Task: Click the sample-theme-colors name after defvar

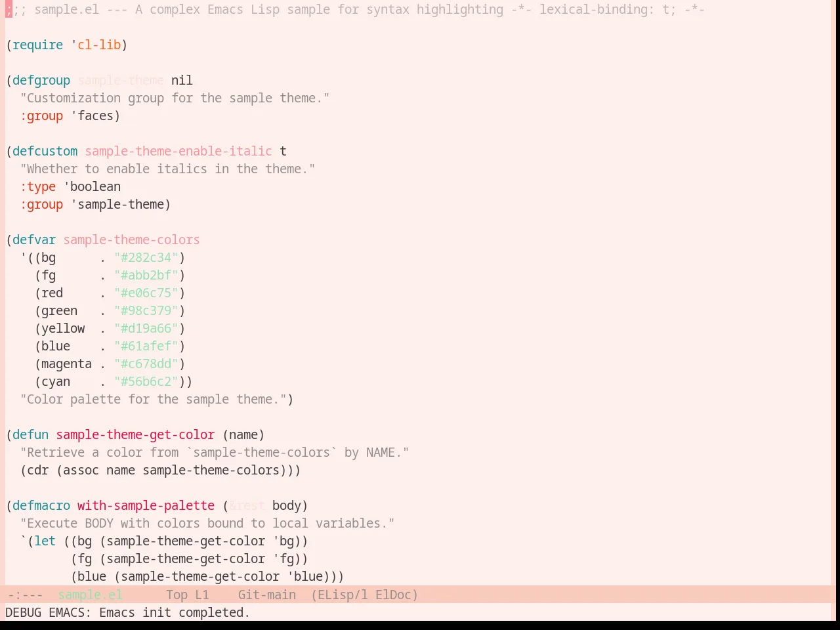Action: (131, 240)
